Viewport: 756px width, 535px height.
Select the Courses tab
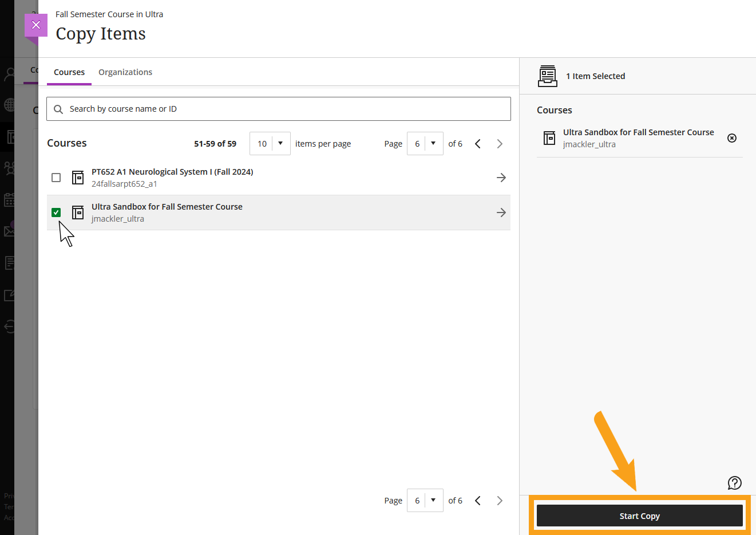coord(69,72)
